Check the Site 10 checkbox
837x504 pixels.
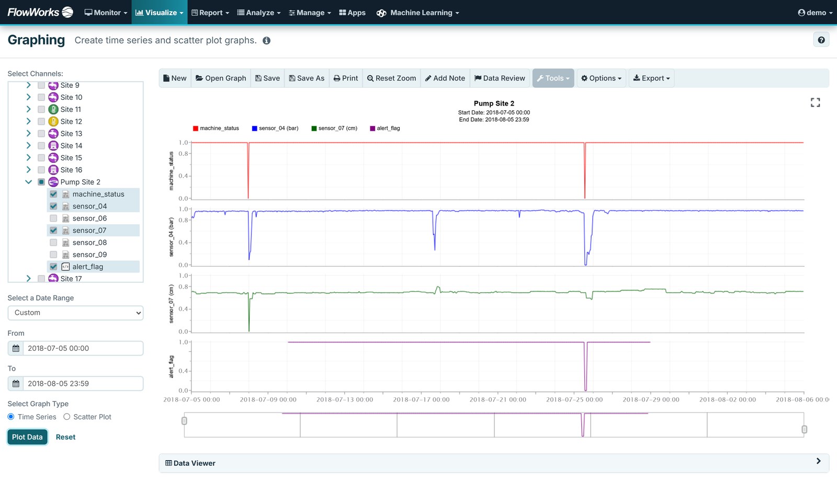click(41, 97)
